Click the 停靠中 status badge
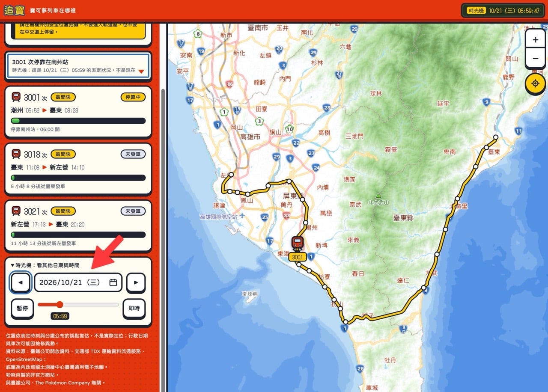 133,97
